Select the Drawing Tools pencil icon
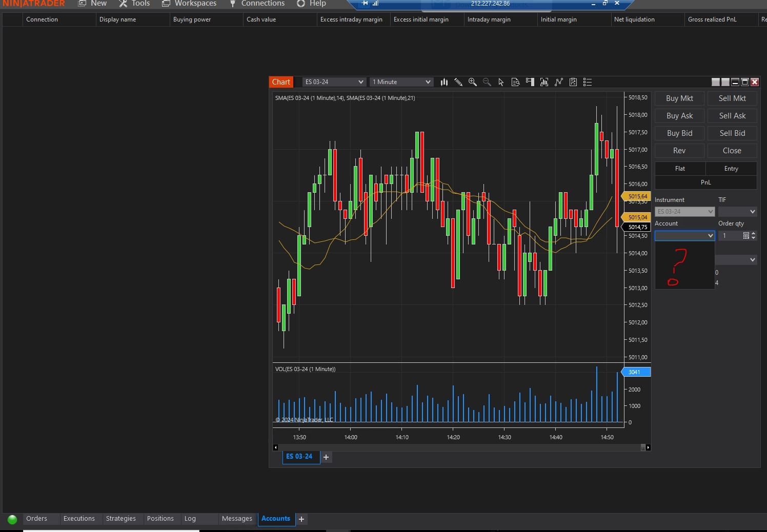 click(458, 82)
